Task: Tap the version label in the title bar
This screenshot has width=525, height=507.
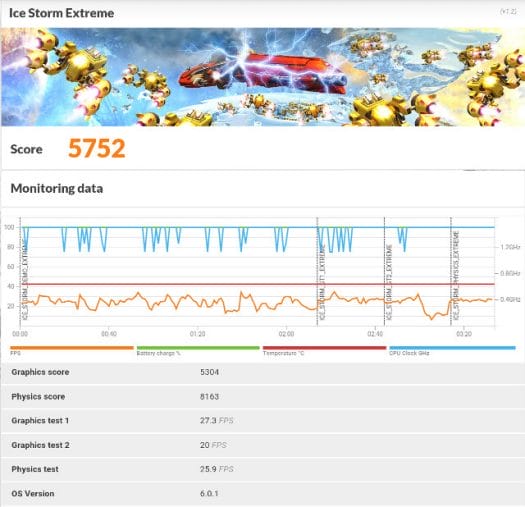Action: [508, 11]
